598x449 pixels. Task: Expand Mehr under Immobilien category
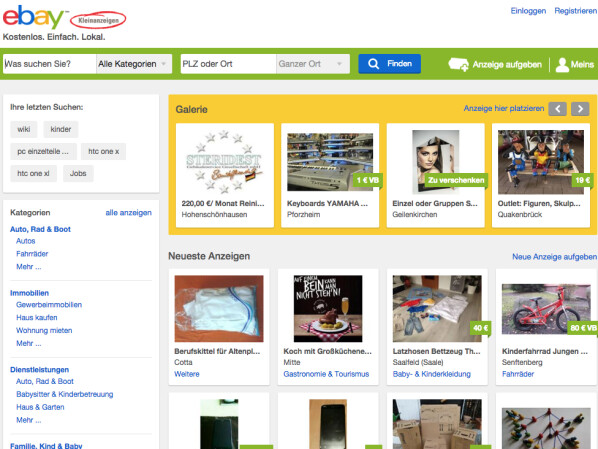tap(29, 343)
